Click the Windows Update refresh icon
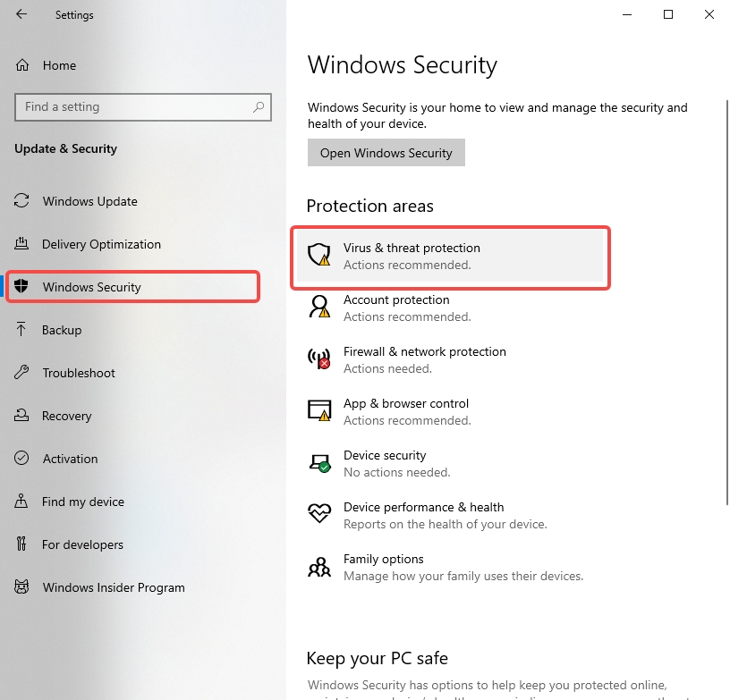Viewport: 730px width, 700px height. (21, 201)
